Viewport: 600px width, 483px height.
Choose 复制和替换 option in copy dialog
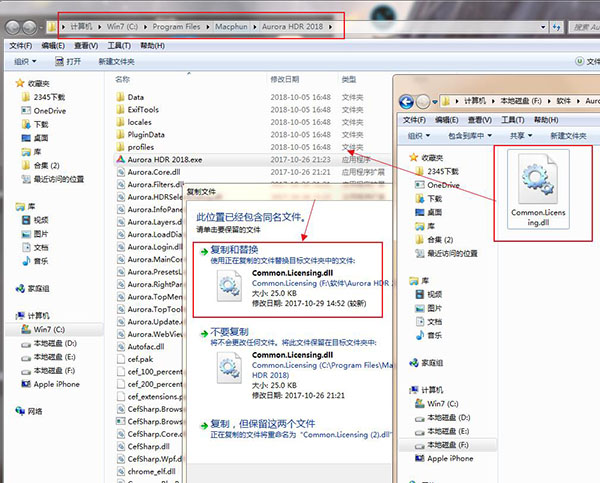point(288,279)
